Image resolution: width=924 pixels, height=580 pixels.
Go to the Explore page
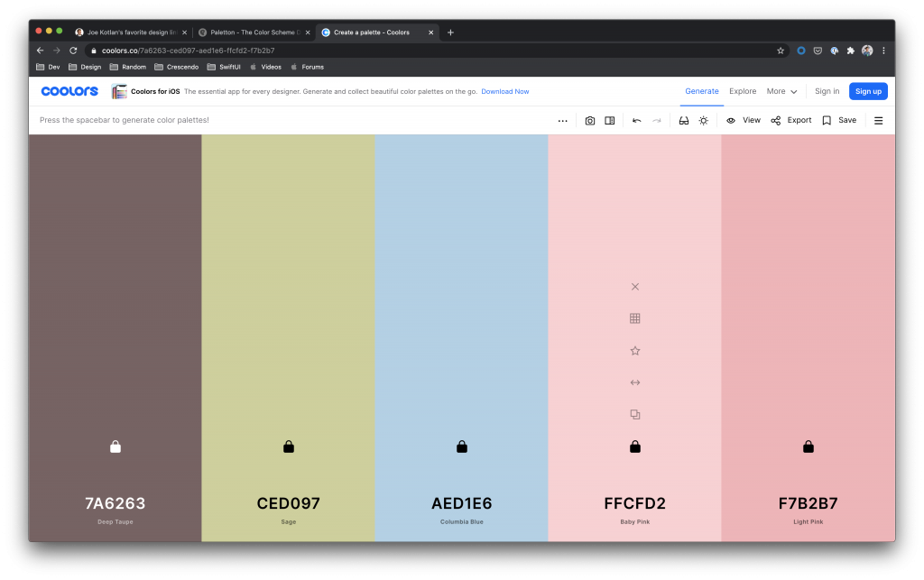pyautogui.click(x=743, y=91)
